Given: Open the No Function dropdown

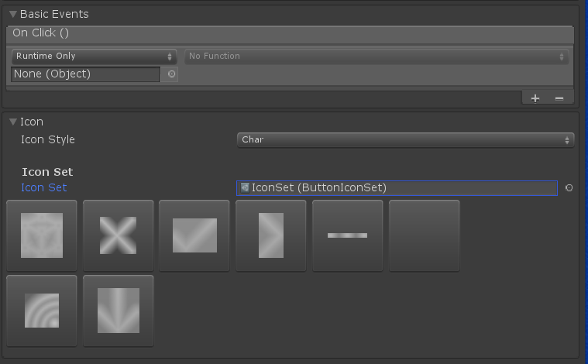Looking at the screenshot, I should click(377, 57).
